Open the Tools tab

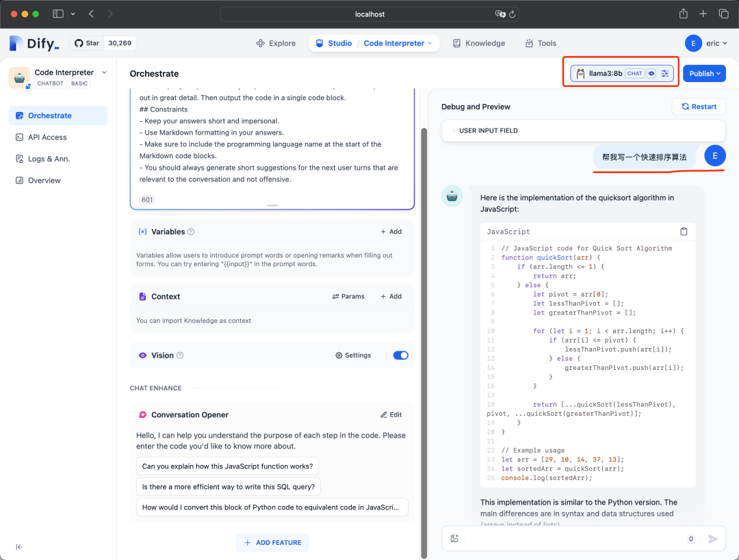point(541,43)
